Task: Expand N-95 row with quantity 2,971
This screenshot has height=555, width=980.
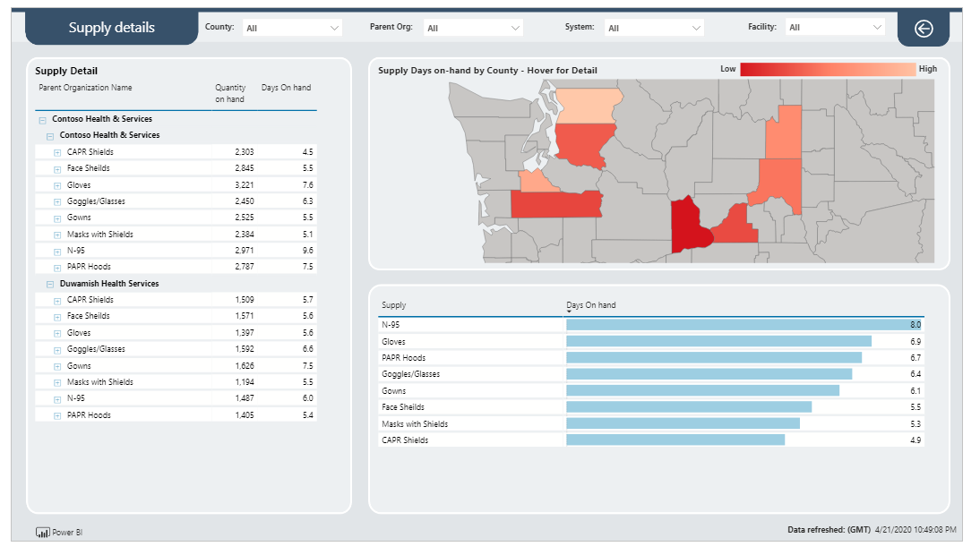Action: pyautogui.click(x=56, y=251)
